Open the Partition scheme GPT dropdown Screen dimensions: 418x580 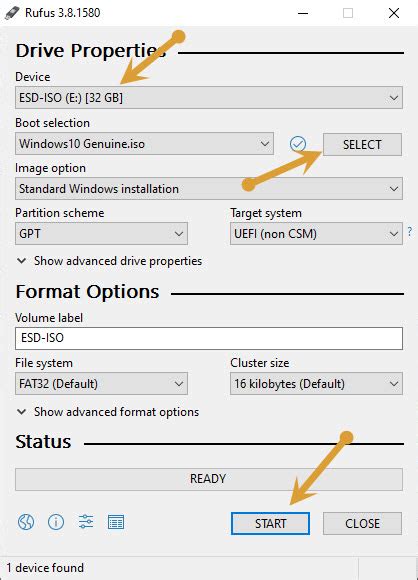(x=101, y=234)
